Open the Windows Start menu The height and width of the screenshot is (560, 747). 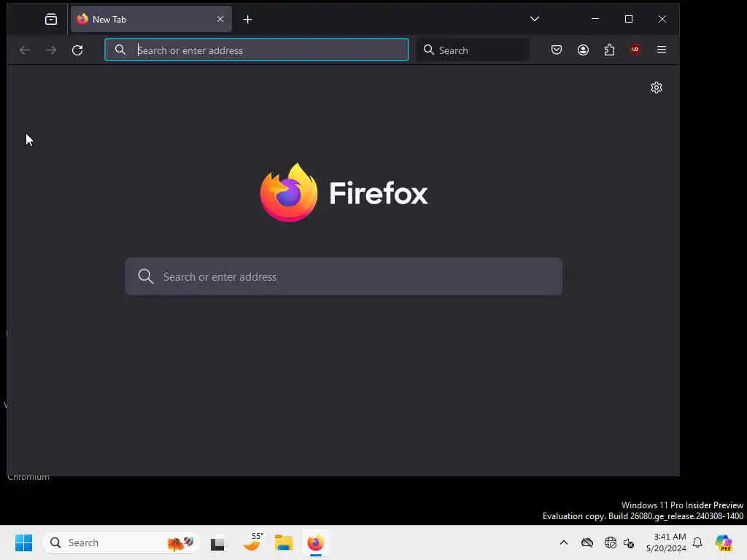click(x=23, y=542)
